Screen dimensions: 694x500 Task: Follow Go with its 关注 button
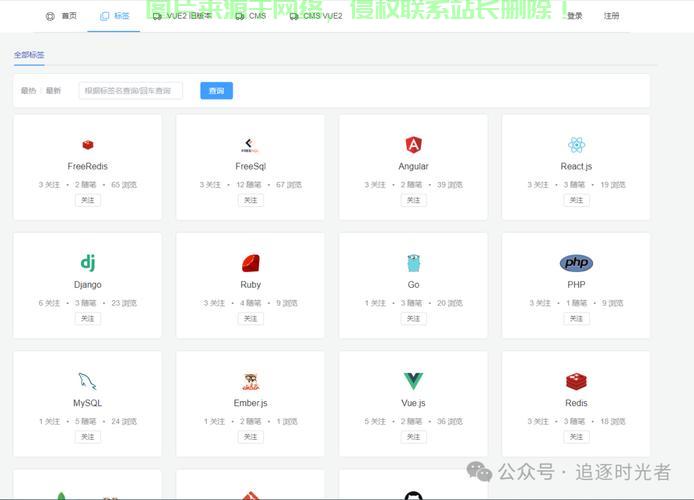413,319
